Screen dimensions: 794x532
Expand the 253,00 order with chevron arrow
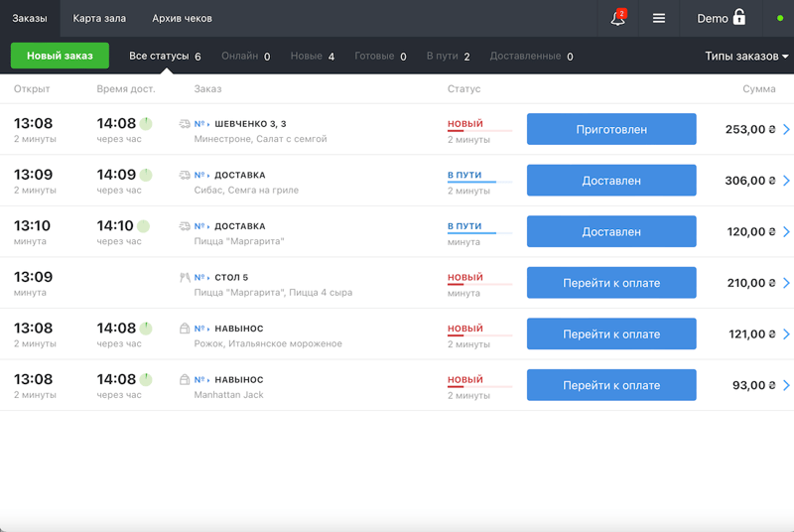(786, 129)
